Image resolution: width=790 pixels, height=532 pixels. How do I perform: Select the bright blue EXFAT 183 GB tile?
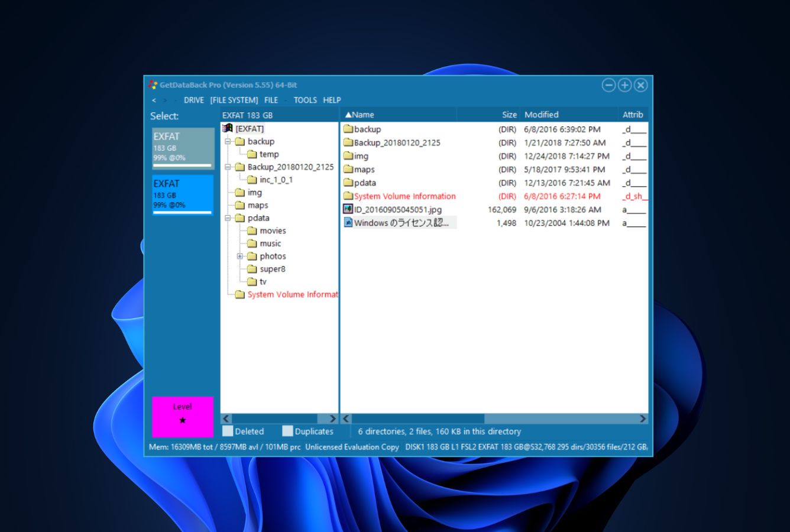pyautogui.click(x=183, y=194)
